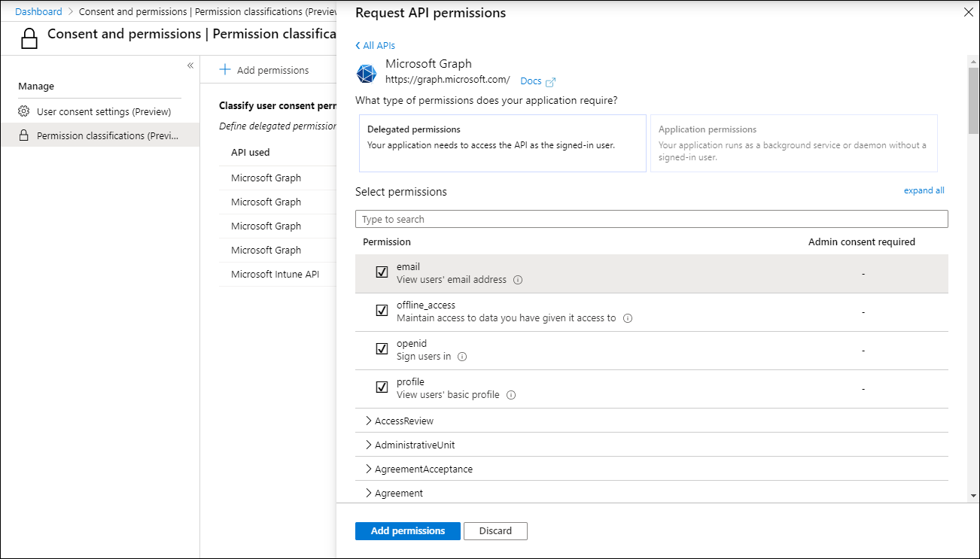Click the lock icon beside Permission classifications item
This screenshot has width=980, height=559.
23,135
